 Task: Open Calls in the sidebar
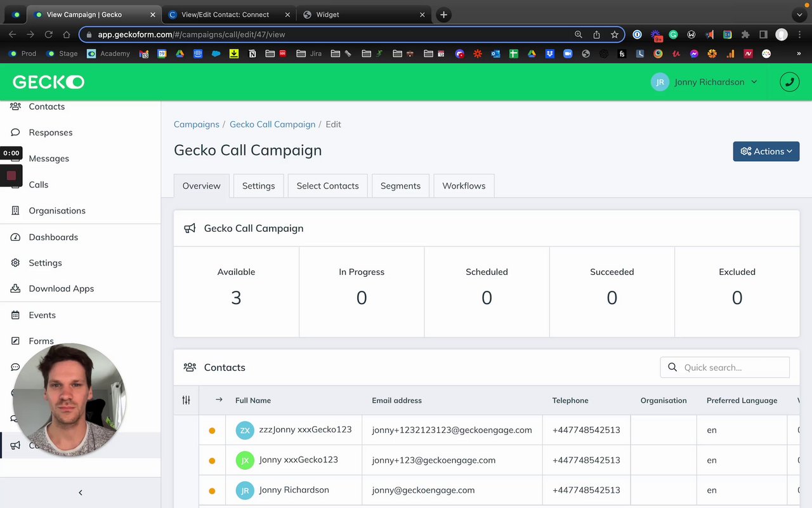38,184
